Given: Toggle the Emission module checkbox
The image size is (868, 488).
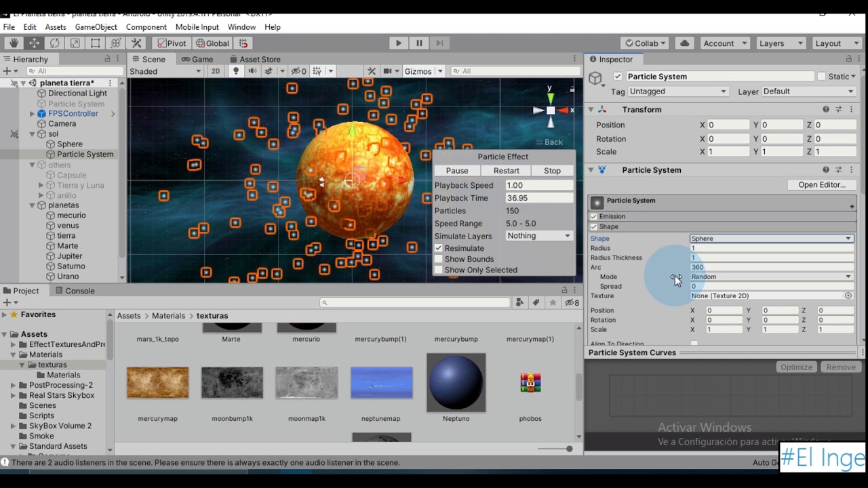Looking at the screenshot, I should pyautogui.click(x=594, y=216).
